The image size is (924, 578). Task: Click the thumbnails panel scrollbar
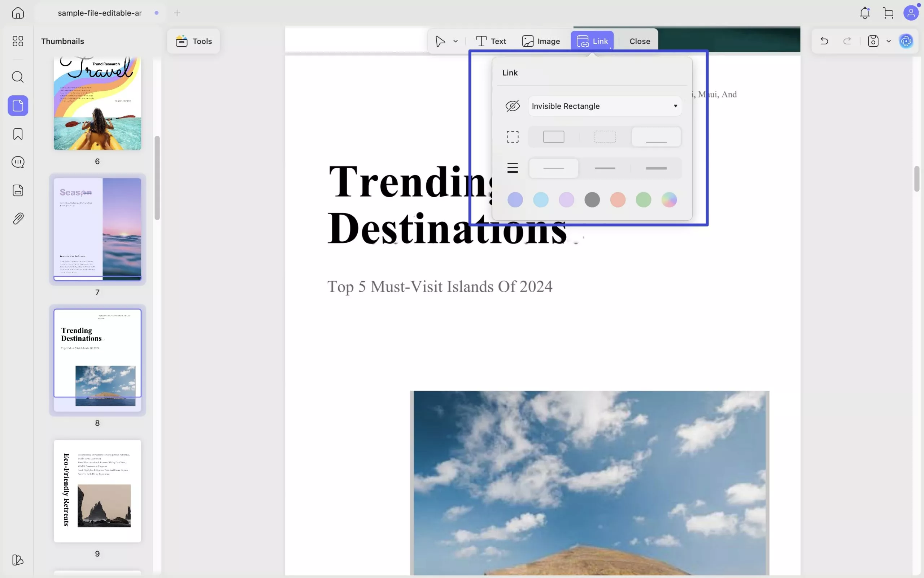157,178
